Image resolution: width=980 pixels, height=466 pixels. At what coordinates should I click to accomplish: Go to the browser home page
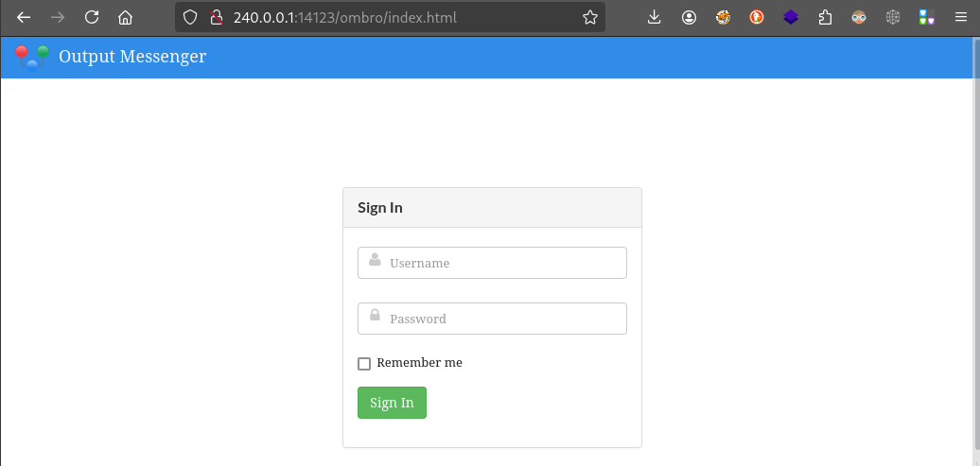click(x=125, y=17)
